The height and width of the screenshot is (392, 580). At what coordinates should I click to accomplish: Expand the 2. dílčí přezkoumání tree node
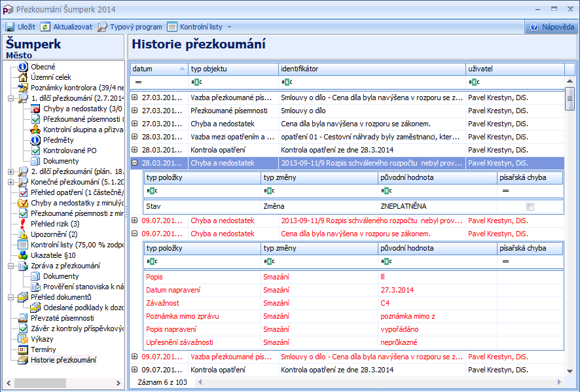coord(10,171)
